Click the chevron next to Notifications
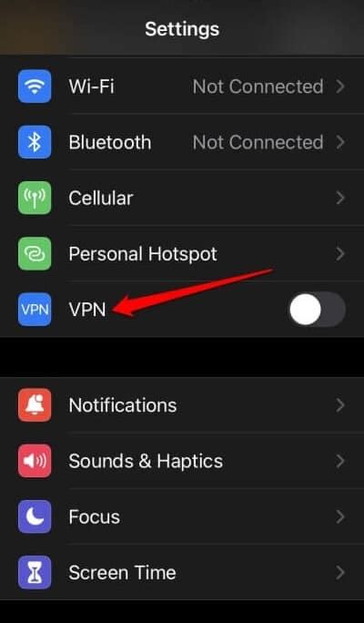364x623 pixels. 340,405
